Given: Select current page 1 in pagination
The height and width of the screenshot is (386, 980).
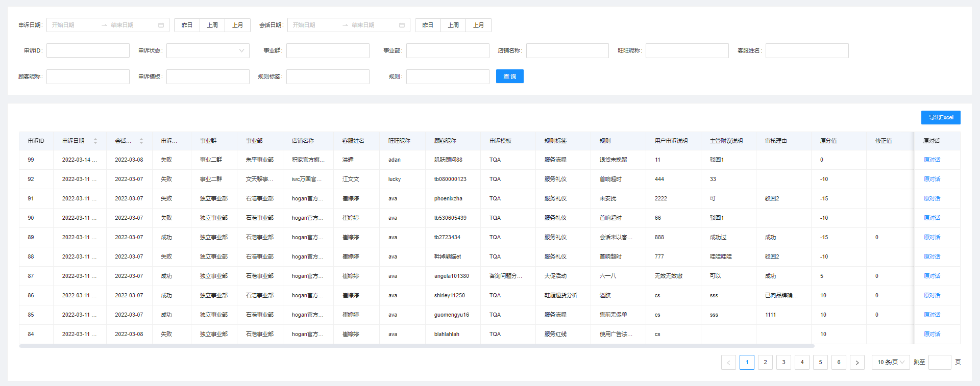Looking at the screenshot, I should tap(747, 362).
